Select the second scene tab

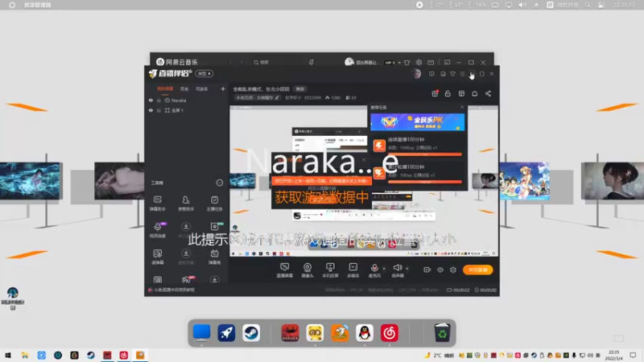[x=184, y=88]
